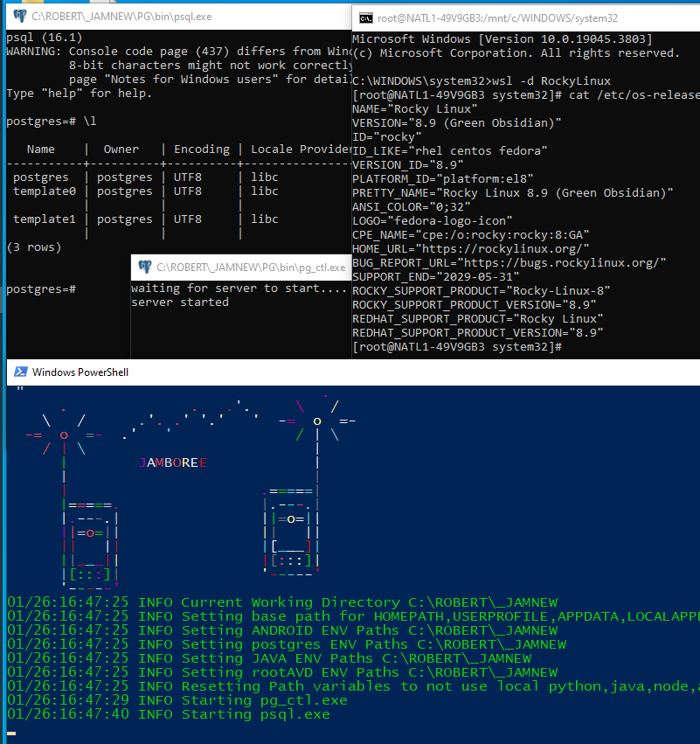700x744 pixels.
Task: Click the 'Resetting Path variables' log line
Action: (x=353, y=686)
